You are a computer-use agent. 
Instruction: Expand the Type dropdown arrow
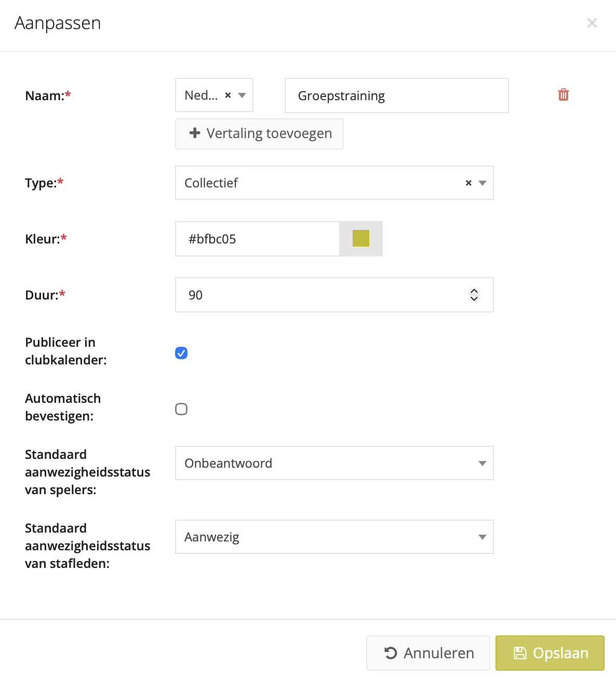483,183
